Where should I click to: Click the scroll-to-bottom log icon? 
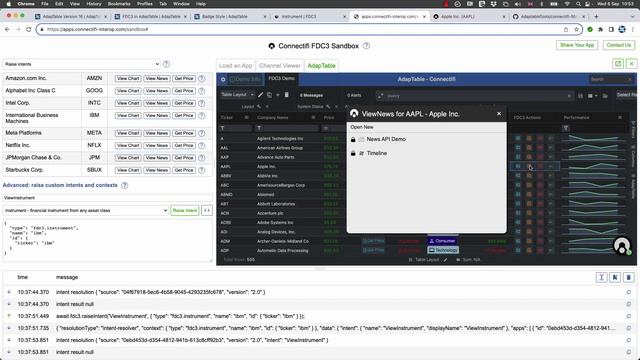coord(602,278)
